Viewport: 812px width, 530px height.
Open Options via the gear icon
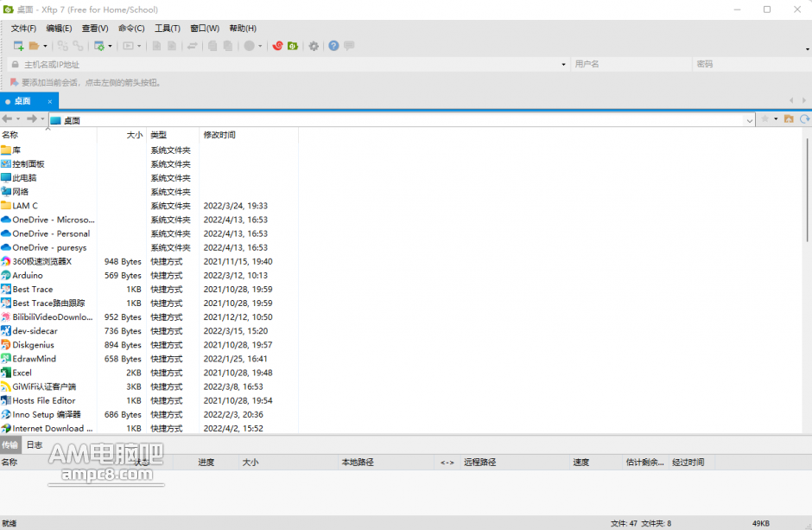tap(314, 46)
